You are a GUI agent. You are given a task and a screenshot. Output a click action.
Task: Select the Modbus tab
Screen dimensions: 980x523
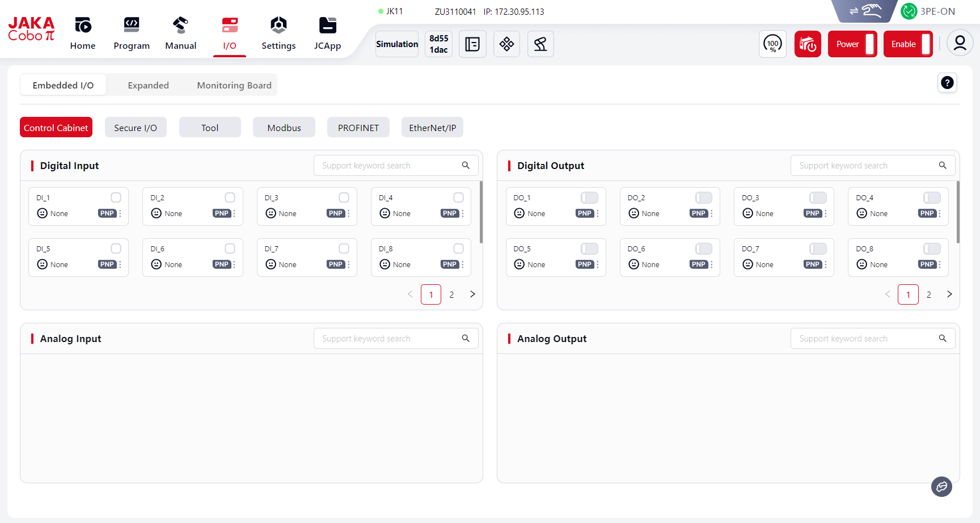tap(284, 128)
